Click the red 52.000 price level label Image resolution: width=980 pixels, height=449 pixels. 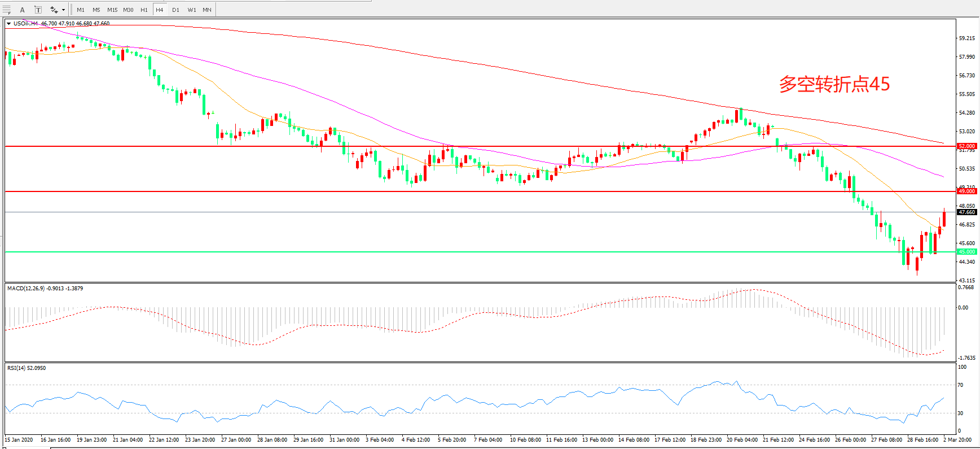point(966,146)
